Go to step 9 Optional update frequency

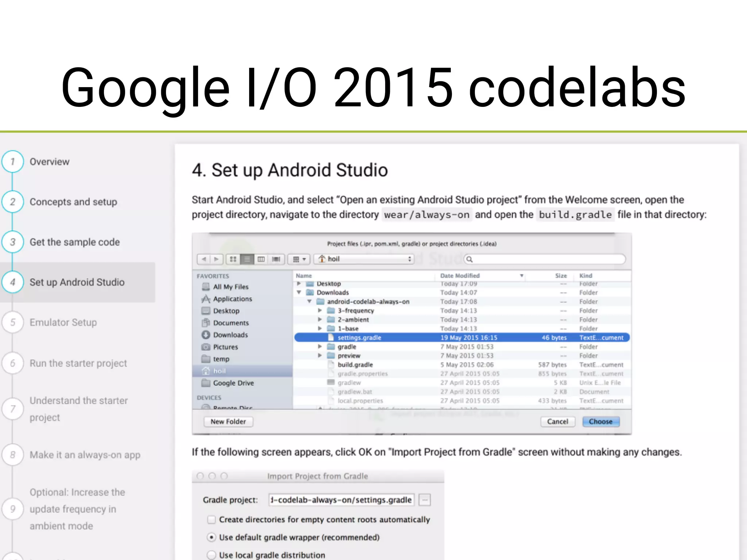(64, 509)
